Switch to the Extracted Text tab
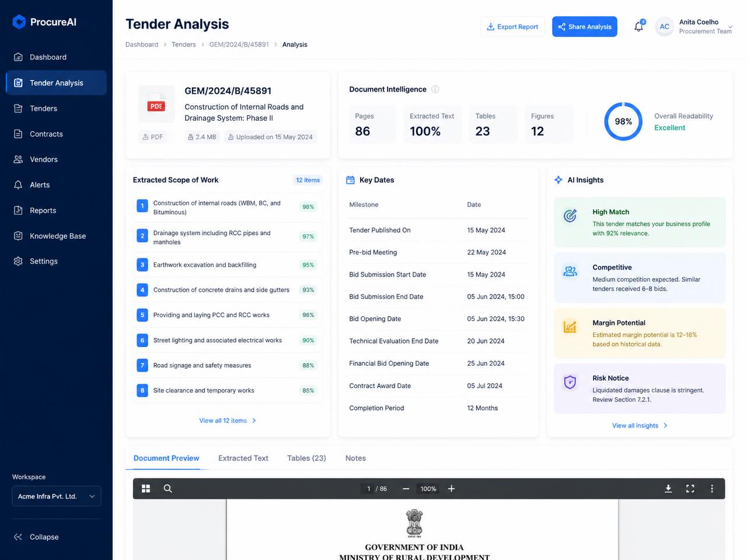747x560 pixels. (243, 459)
